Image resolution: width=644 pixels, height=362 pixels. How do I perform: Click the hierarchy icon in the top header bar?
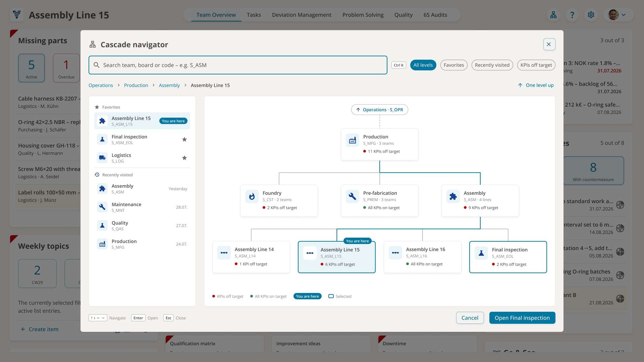click(x=553, y=15)
